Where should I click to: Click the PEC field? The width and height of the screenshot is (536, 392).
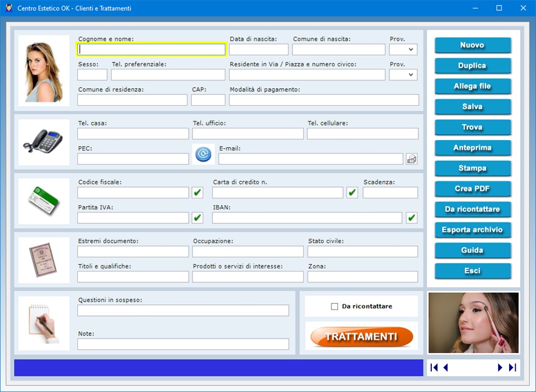133,159
